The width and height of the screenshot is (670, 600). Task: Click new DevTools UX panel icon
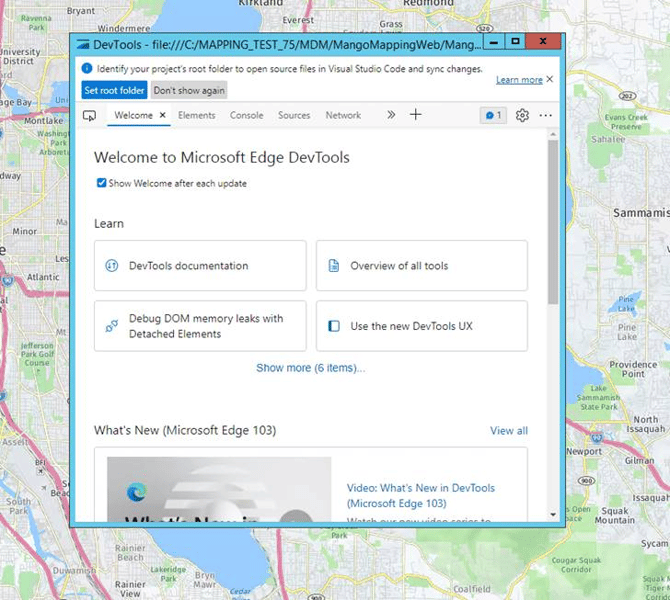(x=334, y=326)
